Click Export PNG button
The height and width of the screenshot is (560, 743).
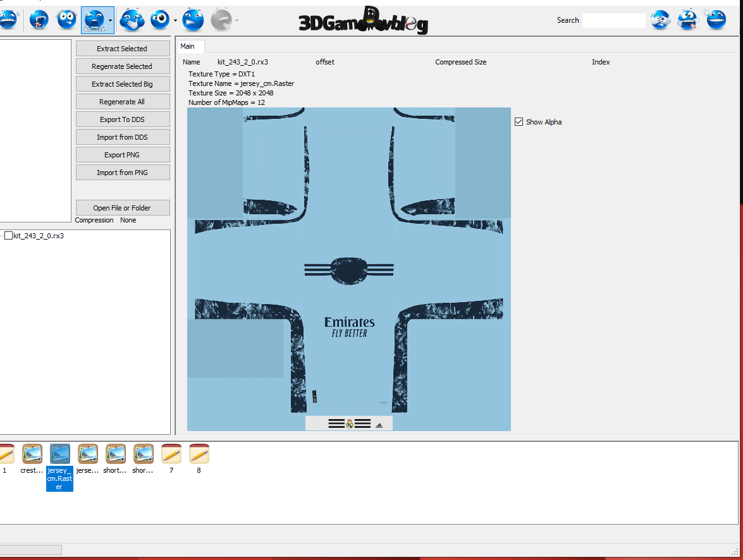[123, 155]
